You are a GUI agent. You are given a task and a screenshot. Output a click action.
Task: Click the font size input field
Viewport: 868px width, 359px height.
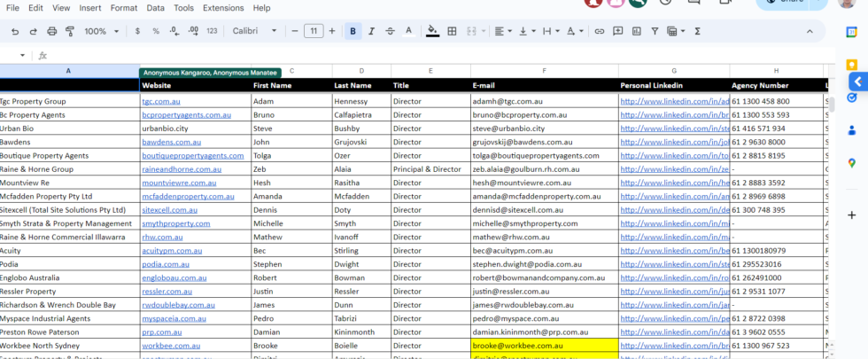[314, 31]
